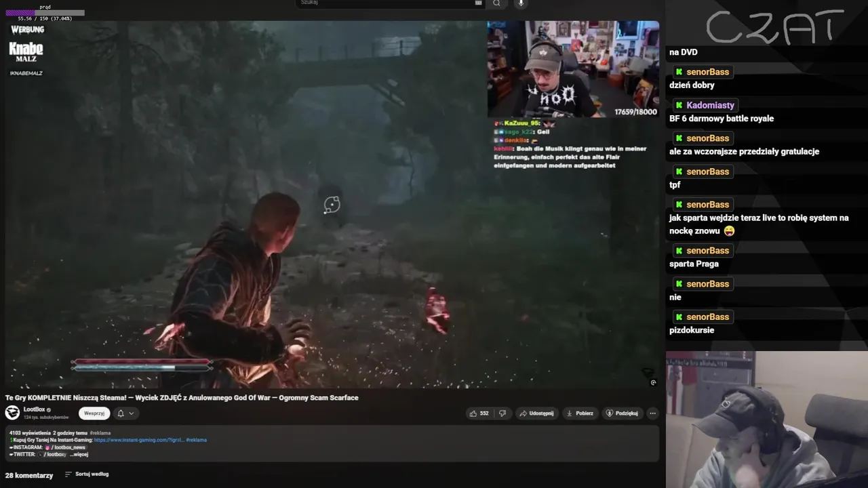
Task: Open the lootbox_news Instagram link
Action: pos(67,447)
